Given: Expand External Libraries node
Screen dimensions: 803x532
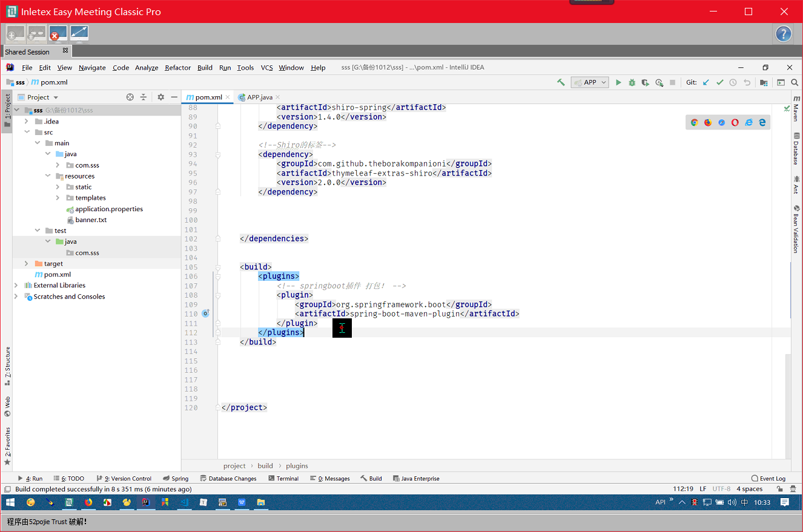Looking at the screenshot, I should coord(16,285).
